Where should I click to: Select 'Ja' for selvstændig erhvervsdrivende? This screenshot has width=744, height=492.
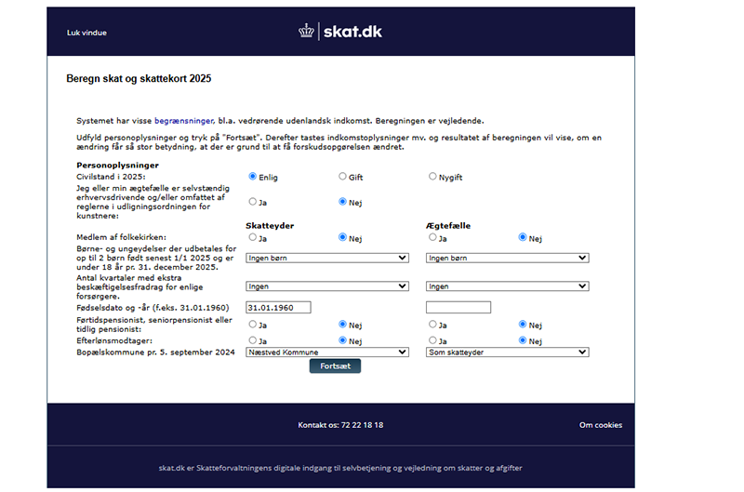tap(253, 201)
